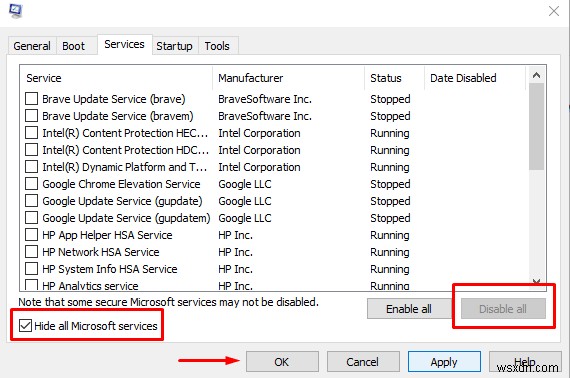
Task: Click the Apply button
Action: pos(444,362)
